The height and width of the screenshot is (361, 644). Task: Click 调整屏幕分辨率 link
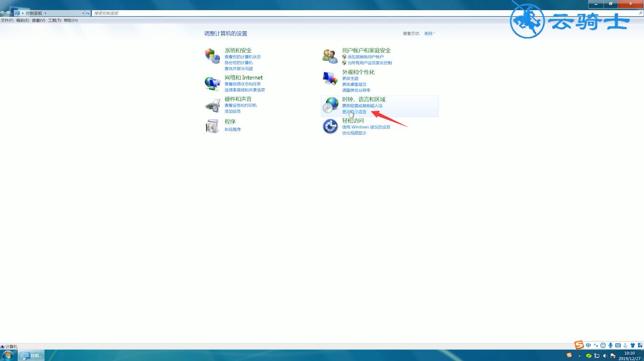[x=356, y=90]
